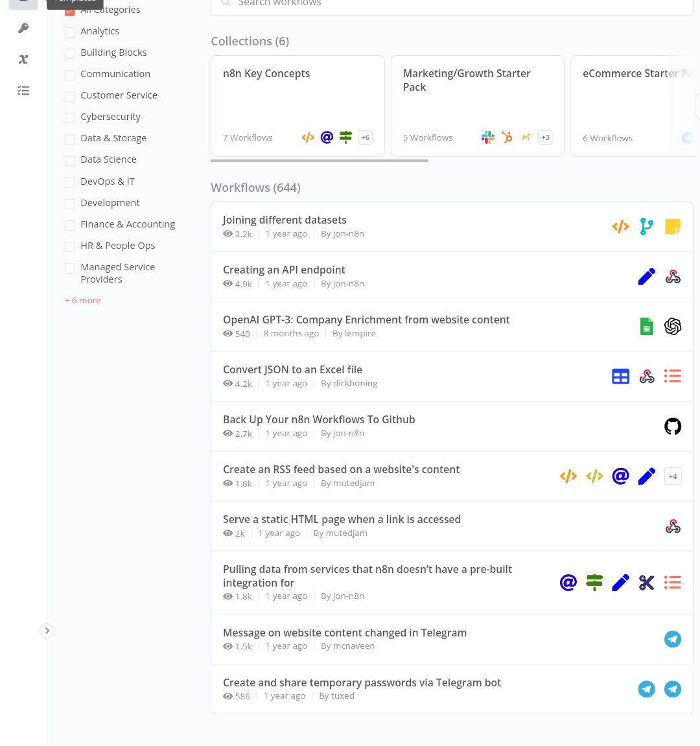Expand +6 nodes on n8n Key Concepts
Image resolution: width=700 pixels, height=746 pixels.
pyautogui.click(x=365, y=137)
